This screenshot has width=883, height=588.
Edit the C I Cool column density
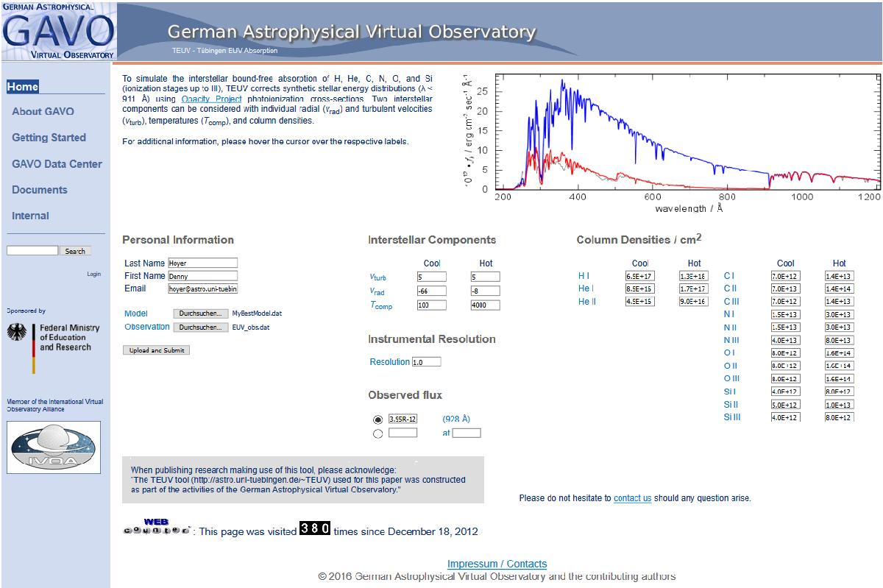pos(785,276)
